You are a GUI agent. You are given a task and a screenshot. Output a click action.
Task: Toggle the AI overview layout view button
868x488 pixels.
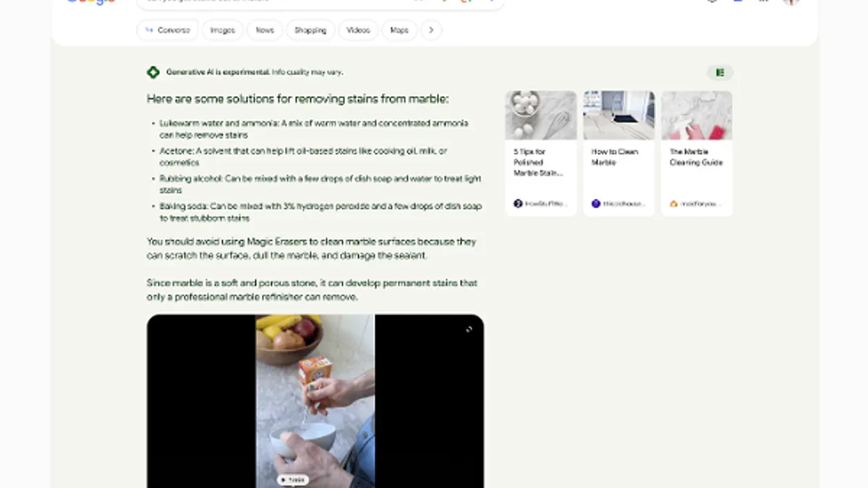[x=720, y=72]
